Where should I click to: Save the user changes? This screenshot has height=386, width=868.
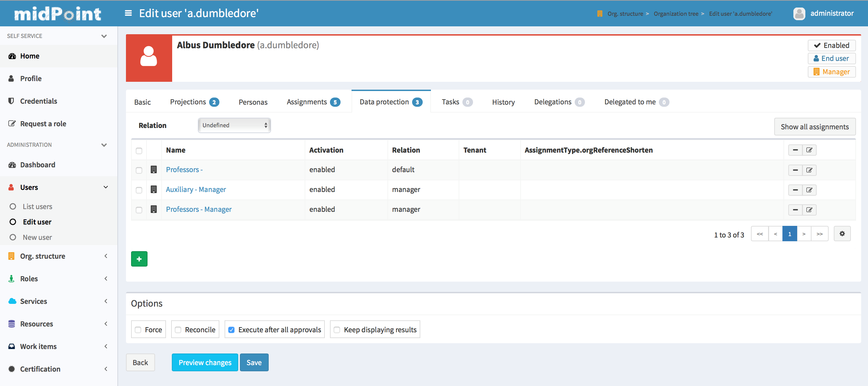pyautogui.click(x=254, y=362)
